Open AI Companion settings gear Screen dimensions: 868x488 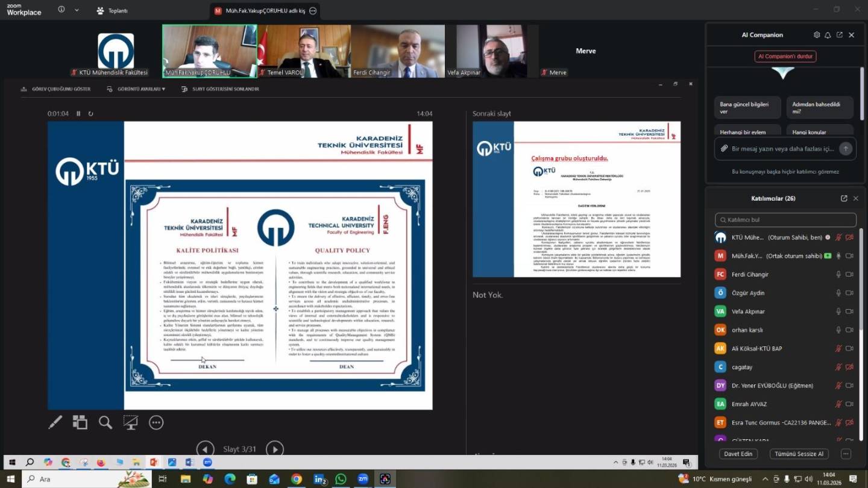[x=817, y=35]
